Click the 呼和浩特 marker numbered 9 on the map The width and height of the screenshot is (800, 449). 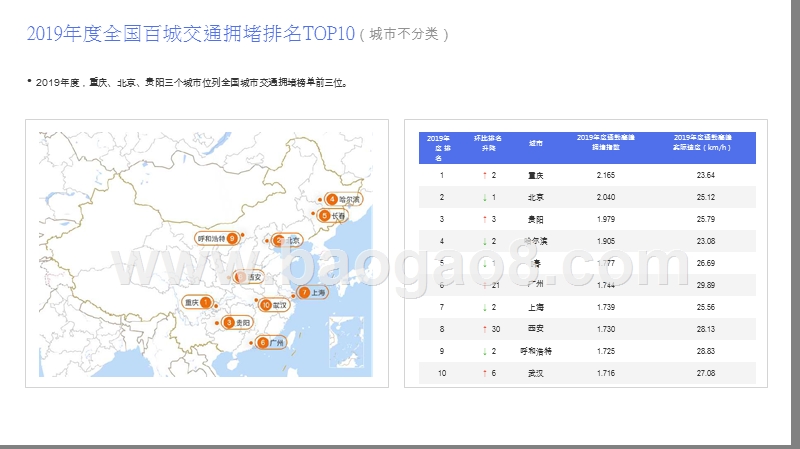pos(217,238)
